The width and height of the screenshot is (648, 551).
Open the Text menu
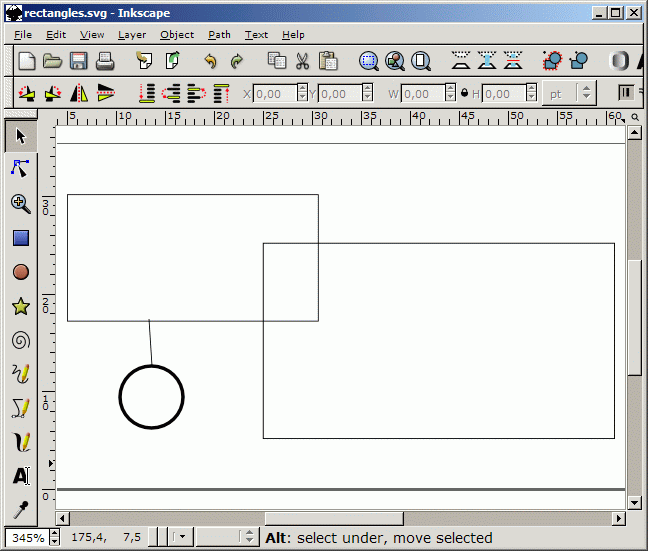[256, 35]
